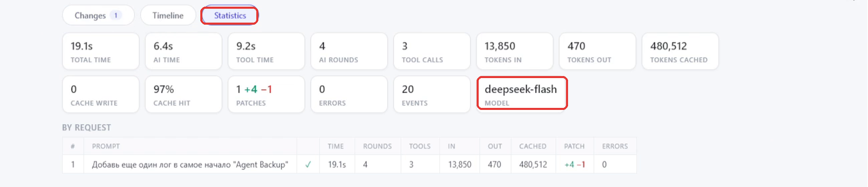Click the CACHED column header
868x187 pixels.
tap(533, 146)
